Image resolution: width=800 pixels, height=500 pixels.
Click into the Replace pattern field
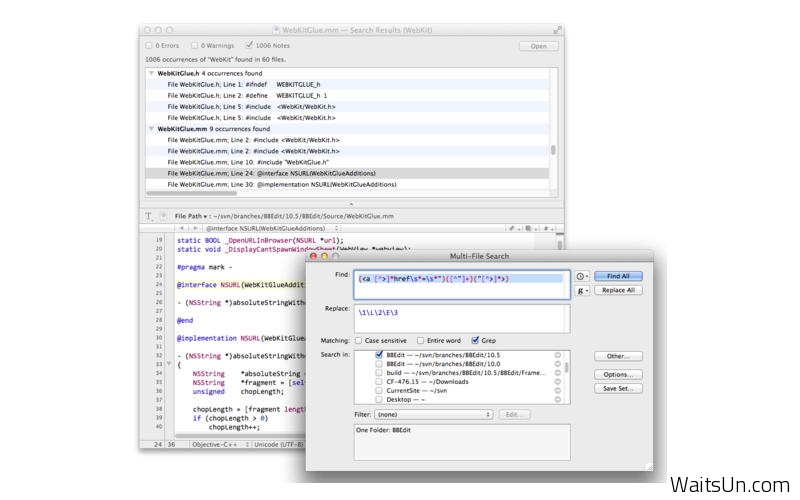tap(462, 319)
